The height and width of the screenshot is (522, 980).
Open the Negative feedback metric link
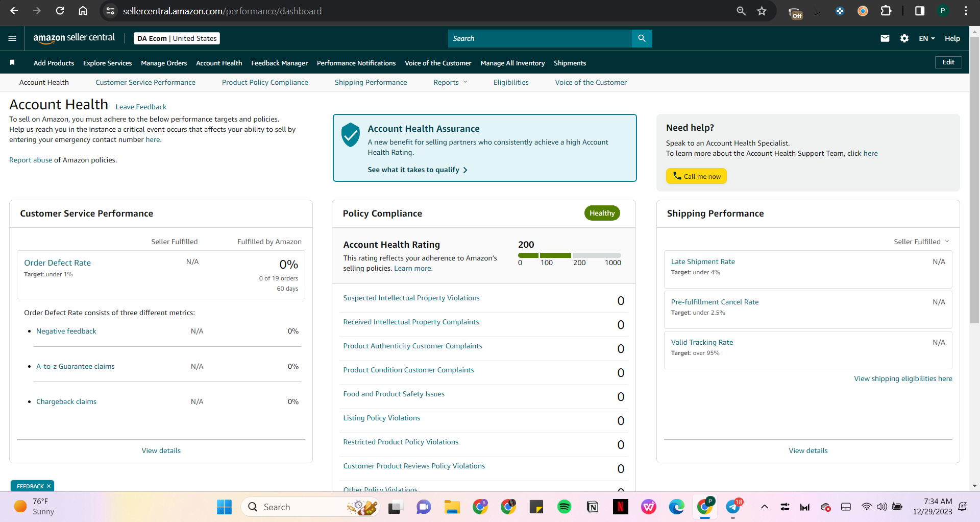click(x=66, y=331)
